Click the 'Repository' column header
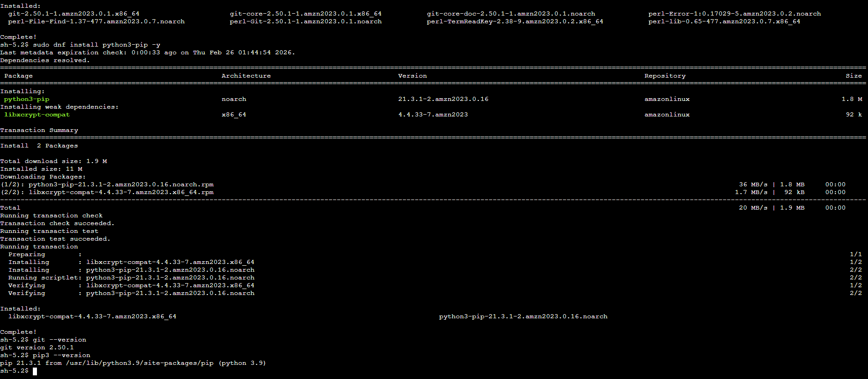This screenshot has width=868, height=379. (665, 76)
